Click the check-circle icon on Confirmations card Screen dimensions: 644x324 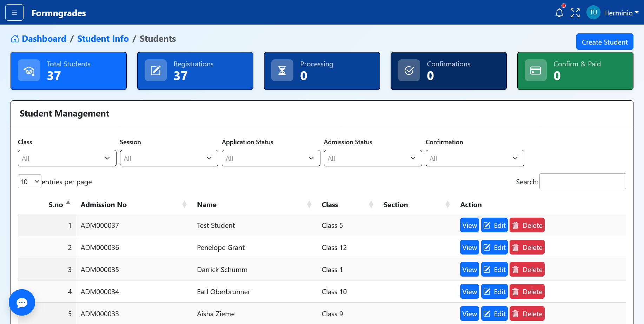click(x=409, y=70)
